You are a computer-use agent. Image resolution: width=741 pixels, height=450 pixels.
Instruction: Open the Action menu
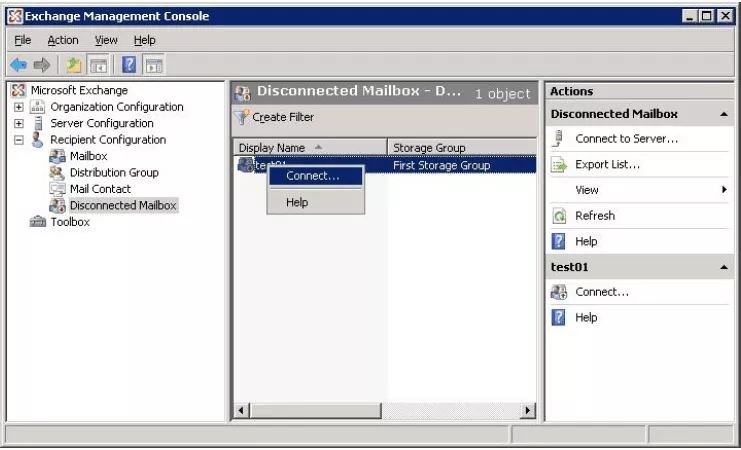[x=63, y=41]
